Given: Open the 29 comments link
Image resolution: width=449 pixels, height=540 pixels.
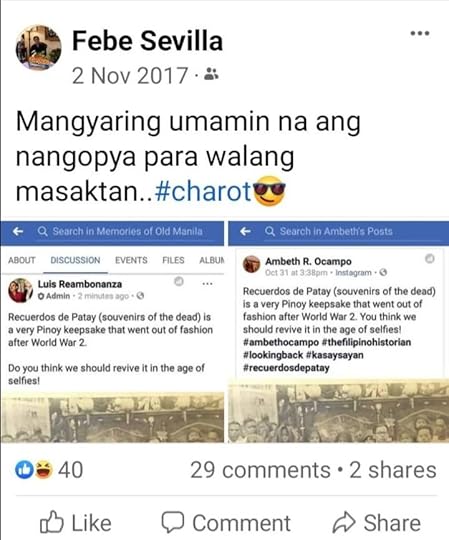Looking at the screenshot, I should (x=260, y=470).
